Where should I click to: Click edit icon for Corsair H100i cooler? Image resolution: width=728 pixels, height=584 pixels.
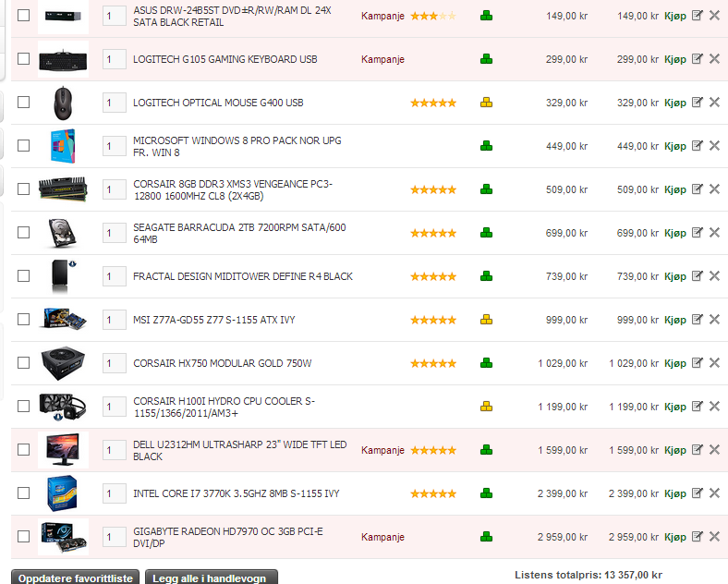697,407
